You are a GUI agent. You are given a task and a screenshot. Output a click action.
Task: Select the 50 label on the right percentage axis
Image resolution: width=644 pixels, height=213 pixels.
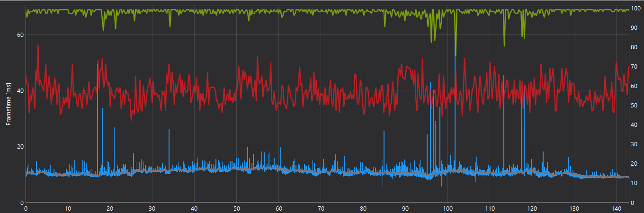(x=635, y=106)
